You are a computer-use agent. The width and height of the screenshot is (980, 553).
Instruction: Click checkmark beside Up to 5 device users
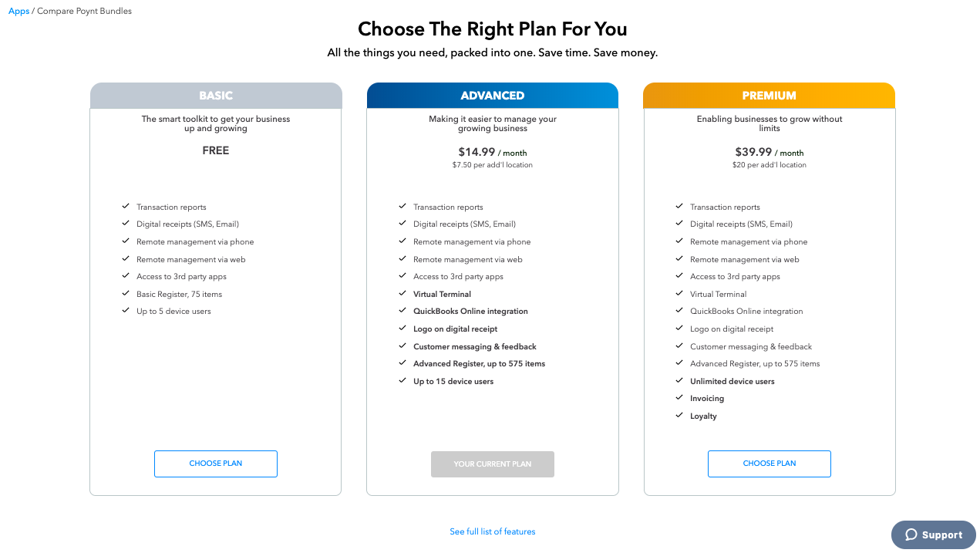[126, 310]
